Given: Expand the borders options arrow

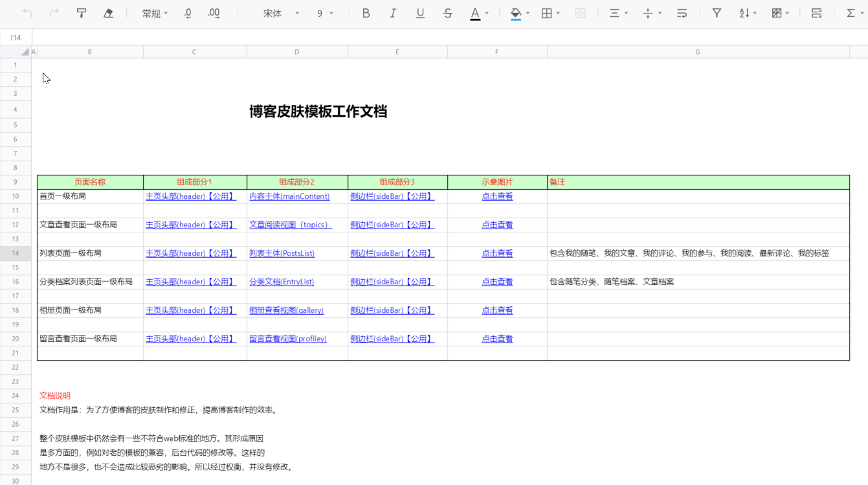Looking at the screenshot, I should (558, 13).
